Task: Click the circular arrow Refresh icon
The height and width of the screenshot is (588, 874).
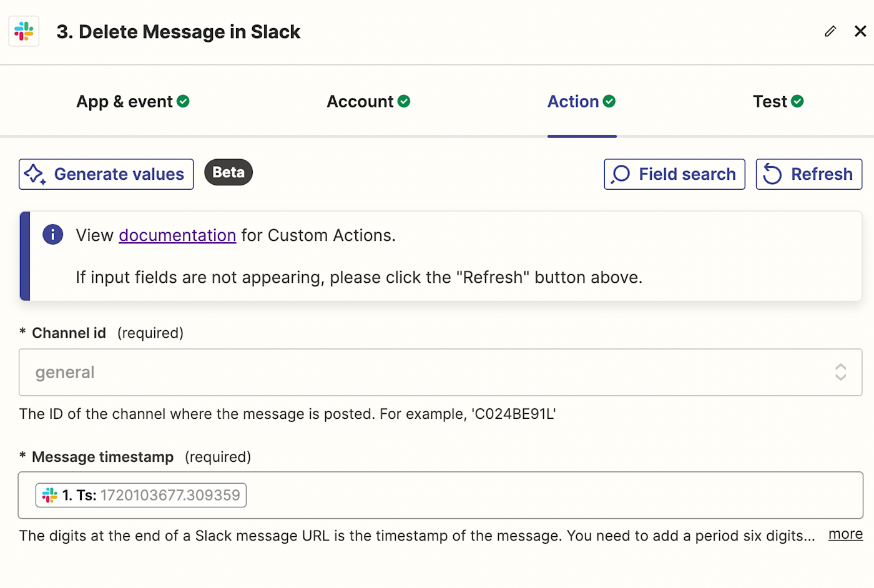Action: 772,174
